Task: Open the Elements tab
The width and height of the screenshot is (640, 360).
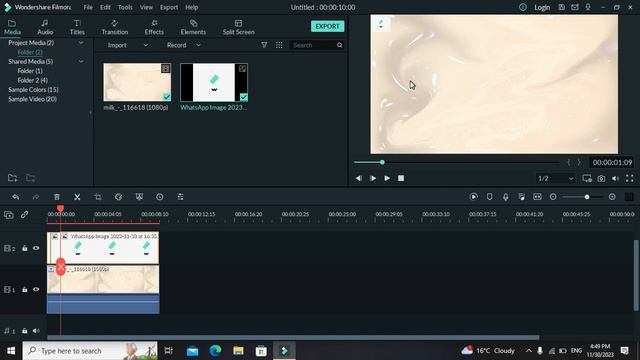Action: [193, 27]
